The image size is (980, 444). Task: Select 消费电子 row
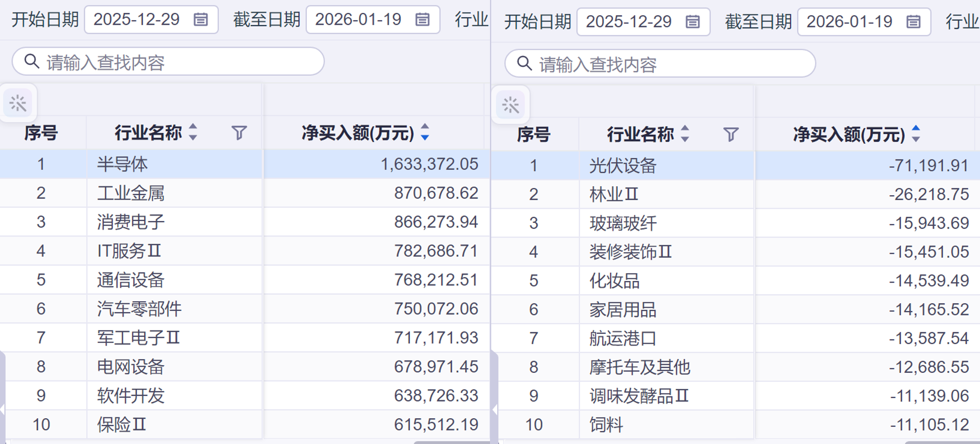pos(245,222)
